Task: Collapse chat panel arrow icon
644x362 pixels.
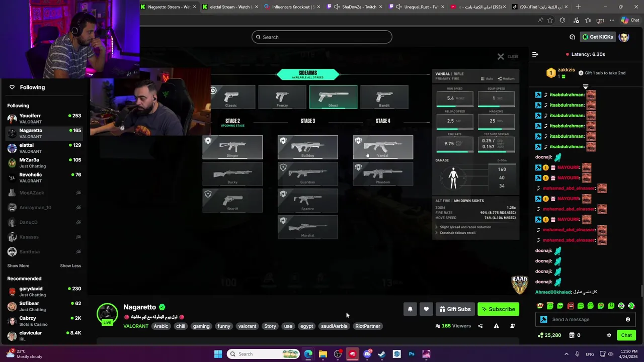Action: [x=535, y=54]
